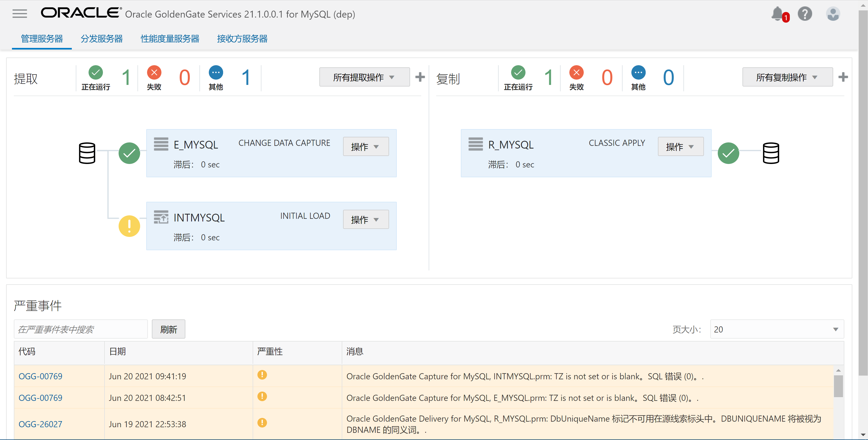The width and height of the screenshot is (868, 440).
Task: Click the INTMYSQL.prm TZ not set message
Action: [x=525, y=376]
